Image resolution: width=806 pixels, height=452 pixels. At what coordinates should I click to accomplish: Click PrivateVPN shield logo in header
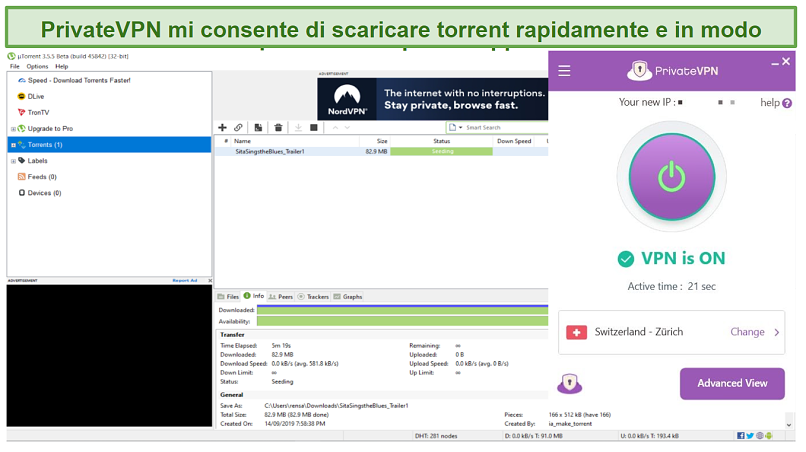click(639, 70)
